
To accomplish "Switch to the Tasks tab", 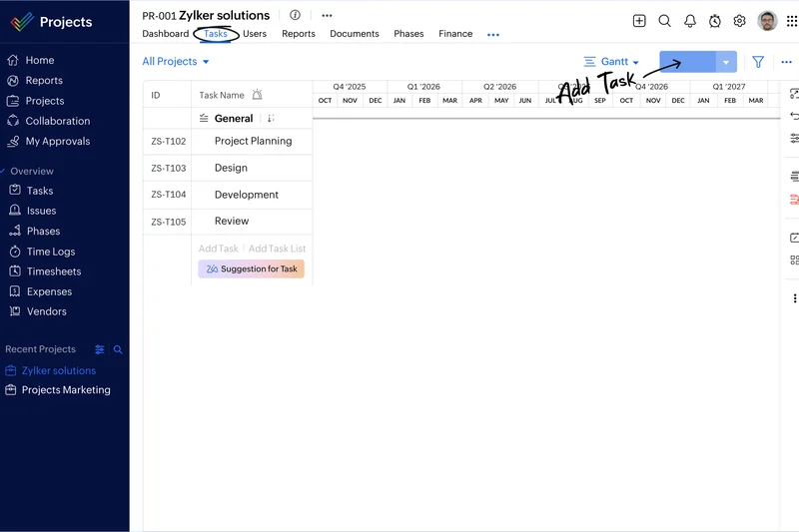I will click(x=216, y=34).
